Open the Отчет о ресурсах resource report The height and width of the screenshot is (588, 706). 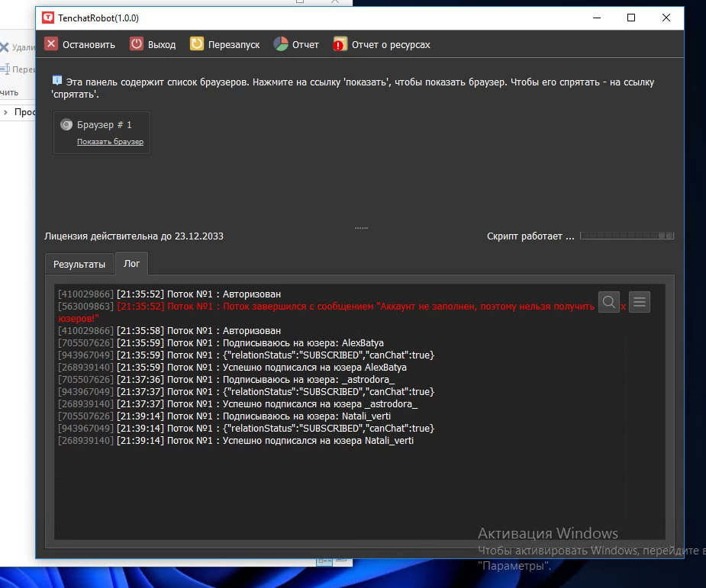(382, 44)
